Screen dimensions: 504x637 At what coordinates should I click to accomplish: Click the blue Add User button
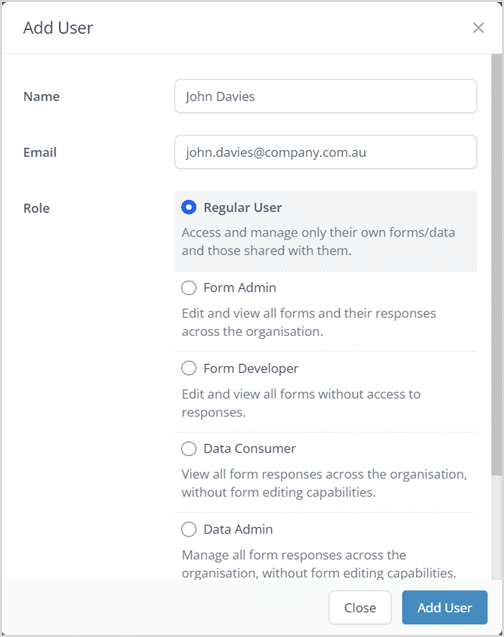tap(445, 607)
